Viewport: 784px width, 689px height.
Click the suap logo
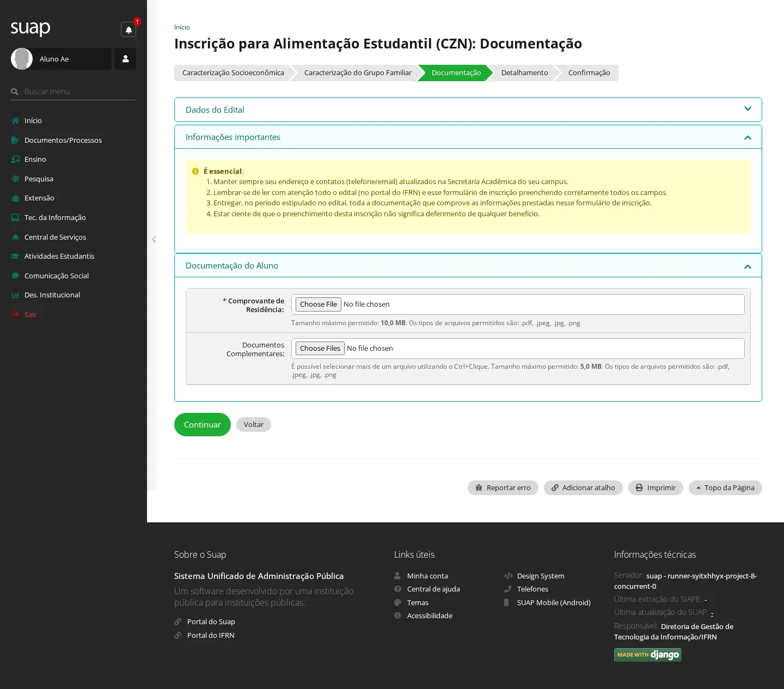(x=30, y=28)
